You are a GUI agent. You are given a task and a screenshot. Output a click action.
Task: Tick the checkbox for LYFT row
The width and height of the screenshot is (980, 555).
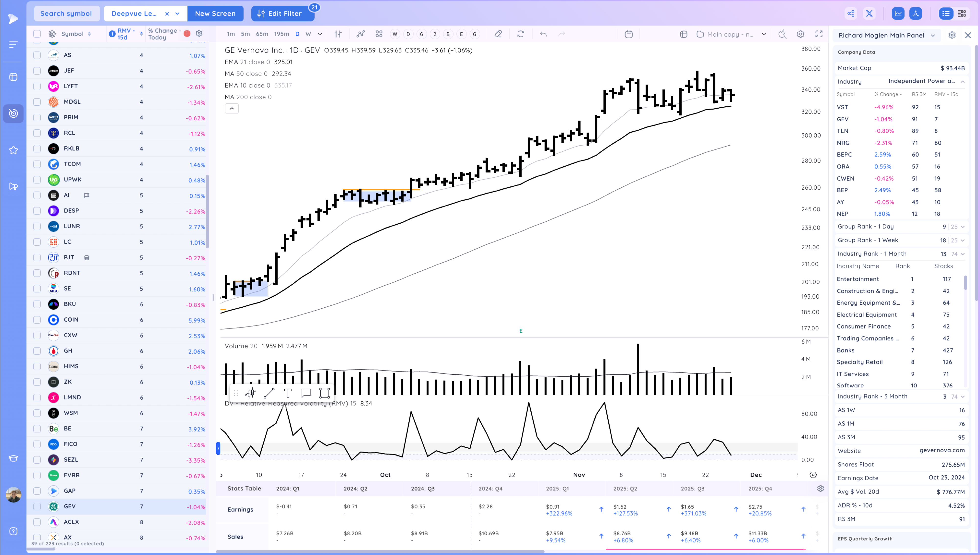[37, 86]
